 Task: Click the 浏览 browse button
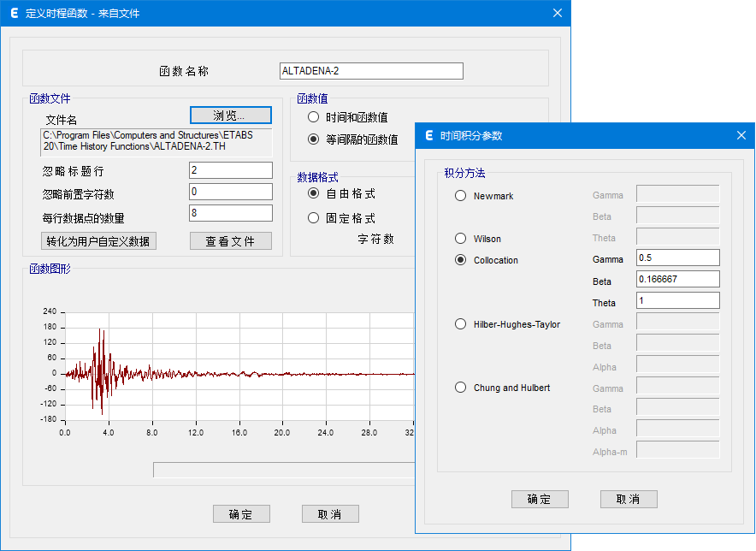pyautogui.click(x=230, y=116)
